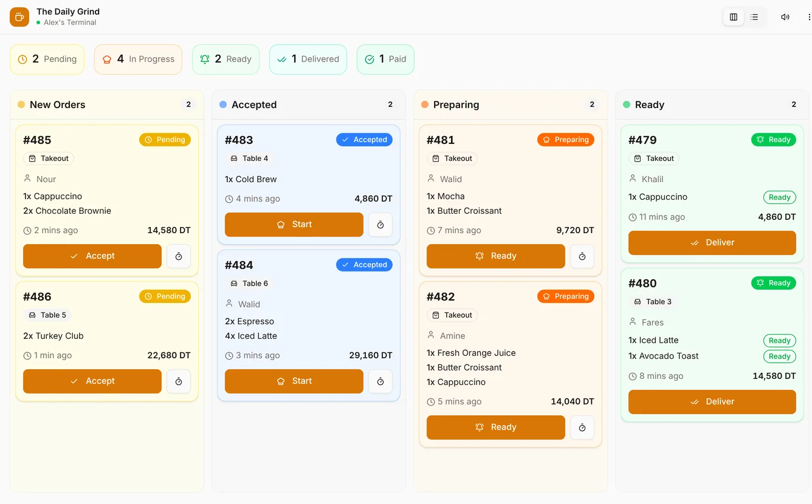Click the Ready tag beside Iced Latte in #480

coord(780,341)
